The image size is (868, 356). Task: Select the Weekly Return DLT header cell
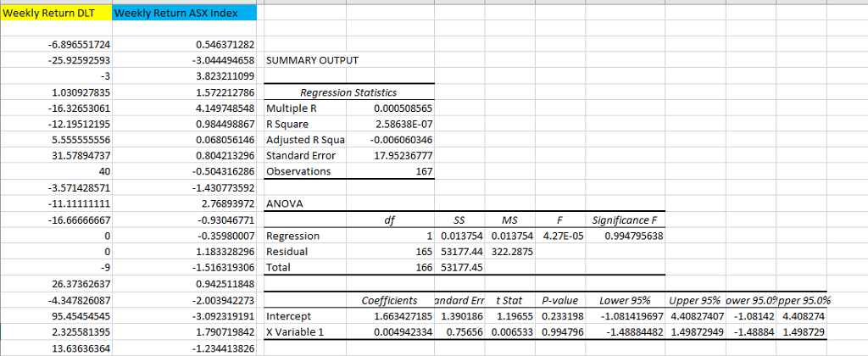click(56, 14)
